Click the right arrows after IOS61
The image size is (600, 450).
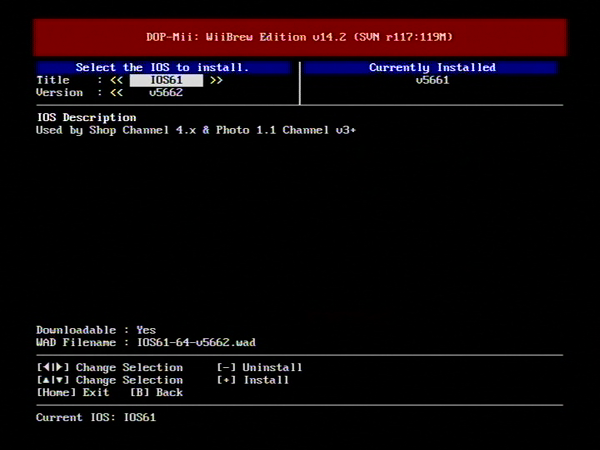pos(216,80)
